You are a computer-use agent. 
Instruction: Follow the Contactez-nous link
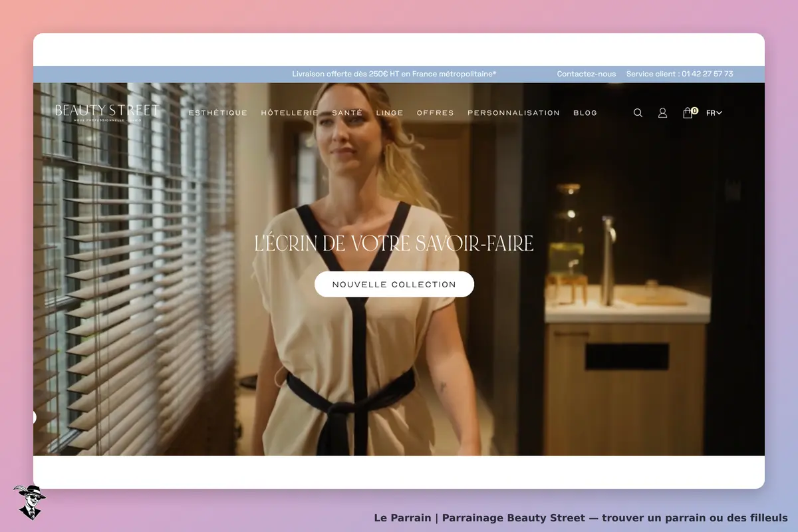(x=587, y=74)
